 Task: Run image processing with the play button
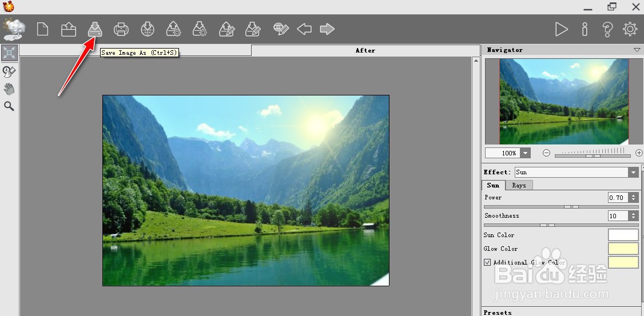[561, 29]
